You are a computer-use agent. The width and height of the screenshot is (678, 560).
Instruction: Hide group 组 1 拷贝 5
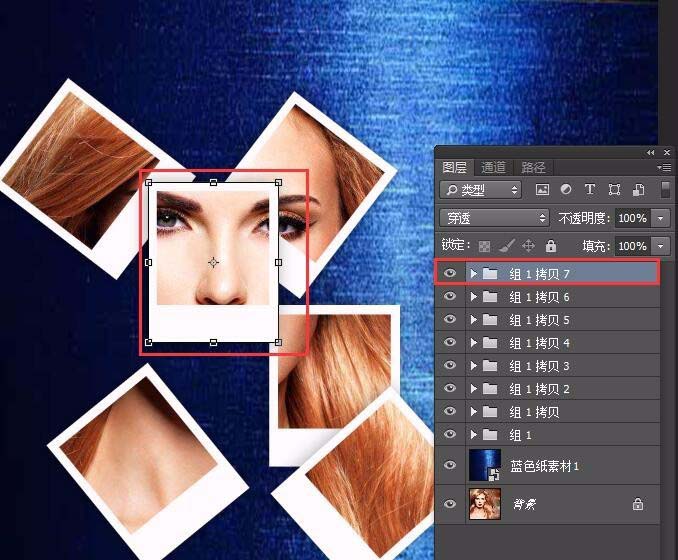click(450, 319)
